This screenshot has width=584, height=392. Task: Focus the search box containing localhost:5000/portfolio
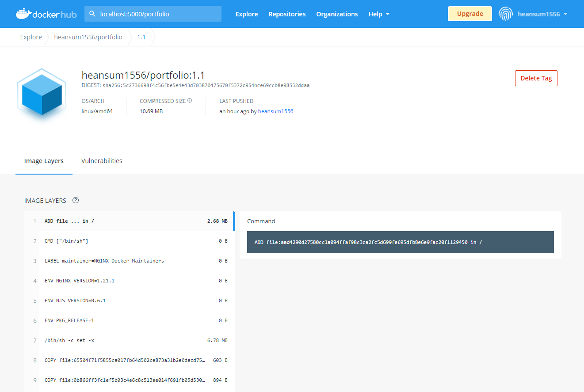[x=153, y=14]
